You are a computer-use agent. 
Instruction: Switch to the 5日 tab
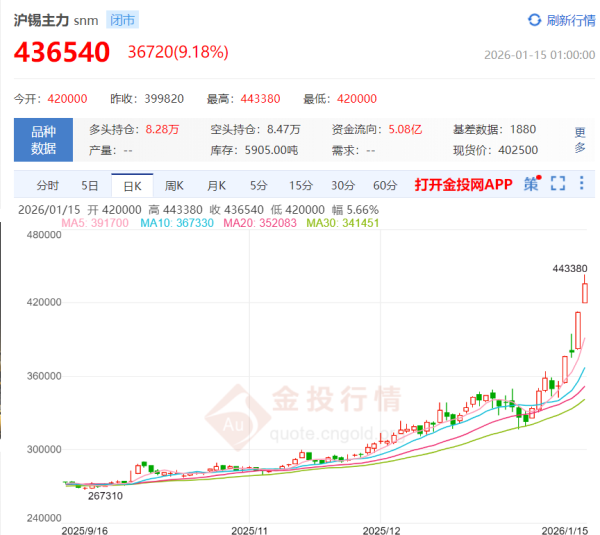coord(90,186)
